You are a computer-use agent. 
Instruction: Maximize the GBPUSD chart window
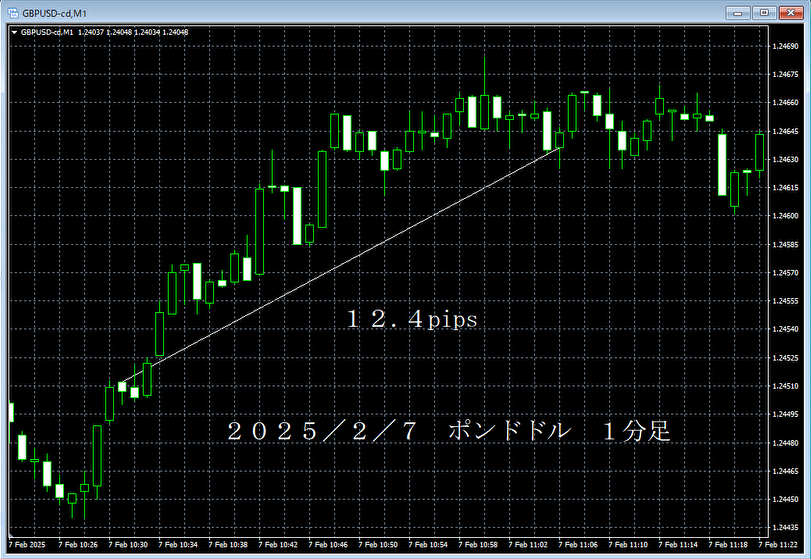tap(764, 13)
